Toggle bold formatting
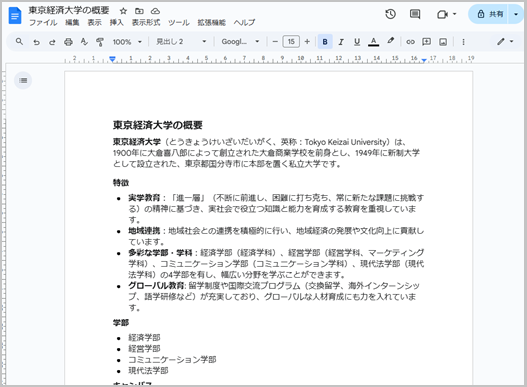 [x=325, y=42]
